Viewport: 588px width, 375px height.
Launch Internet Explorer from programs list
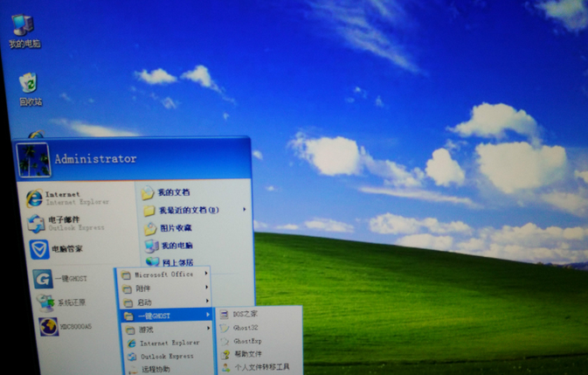click(x=163, y=344)
